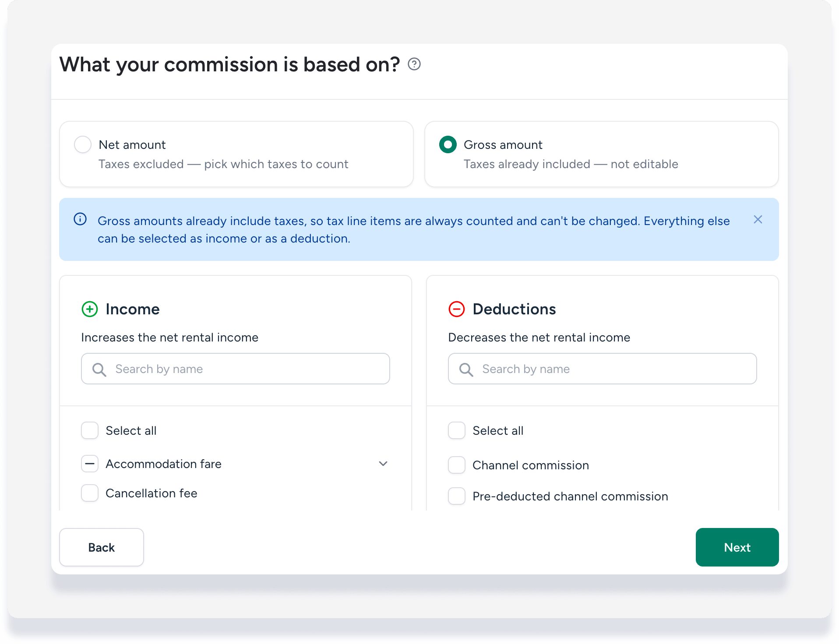Toggle the Accommodation fare checkbox

point(90,464)
